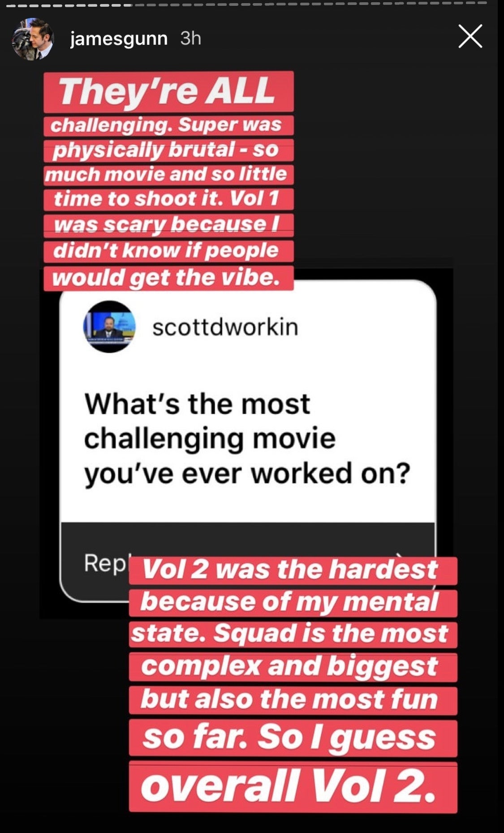Click the "would get the vibe." text line
Image resolution: width=504 pixels, height=833 pixels.
tap(168, 277)
